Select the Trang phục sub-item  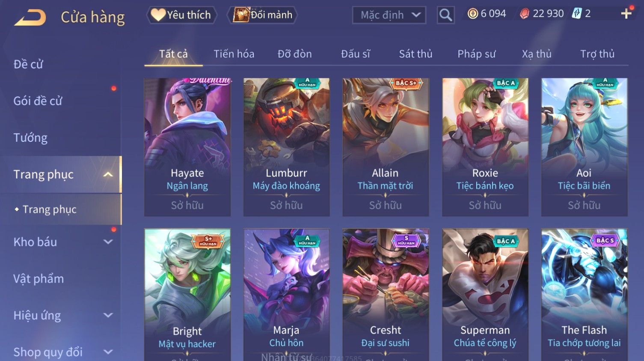click(x=50, y=209)
